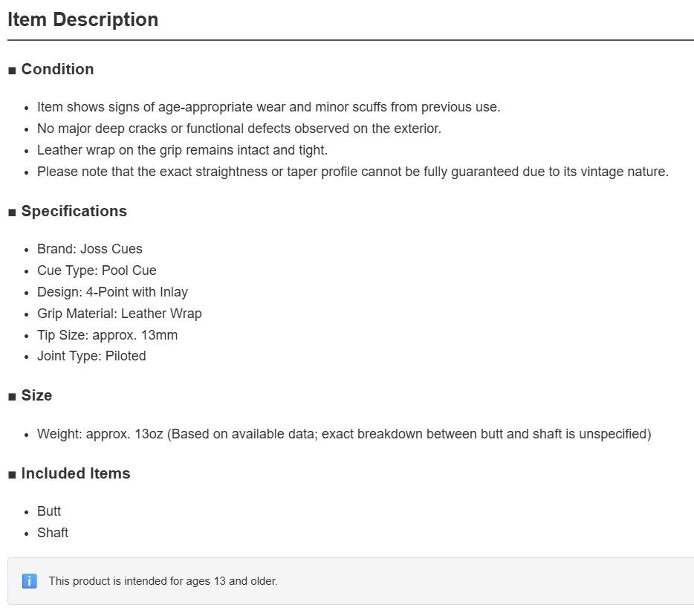Image resolution: width=694 pixels, height=616 pixels.
Task: Click the straightness not guaranteed note
Action: coord(353,172)
